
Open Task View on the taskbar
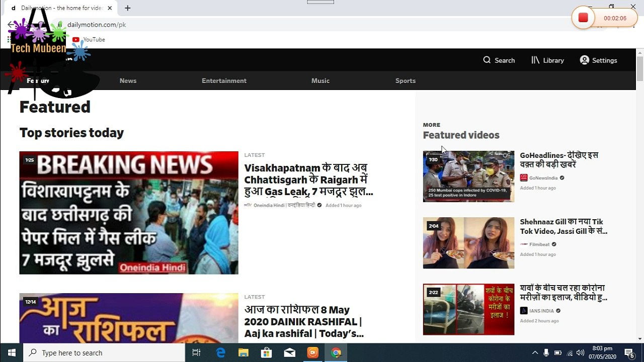(x=197, y=352)
